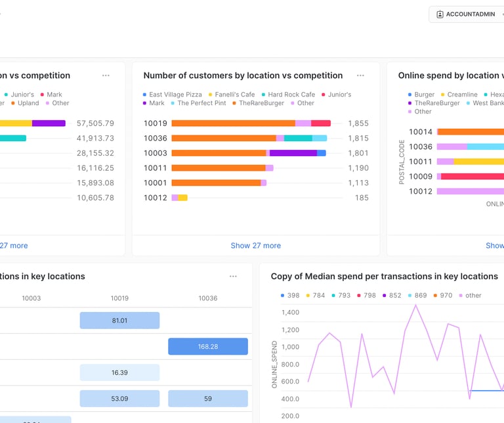Viewport: 504px width, 423px height.
Task: Click Creamline legend in Online spend chart
Action: (x=459, y=95)
